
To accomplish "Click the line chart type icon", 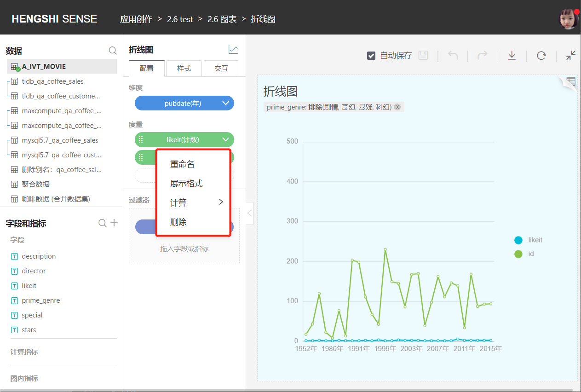I will (233, 49).
